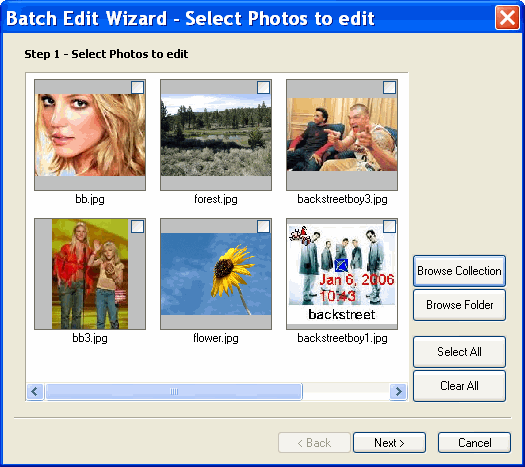
Task: Check the backstreetboy3.jpg selection checkbox
Action: [389, 88]
